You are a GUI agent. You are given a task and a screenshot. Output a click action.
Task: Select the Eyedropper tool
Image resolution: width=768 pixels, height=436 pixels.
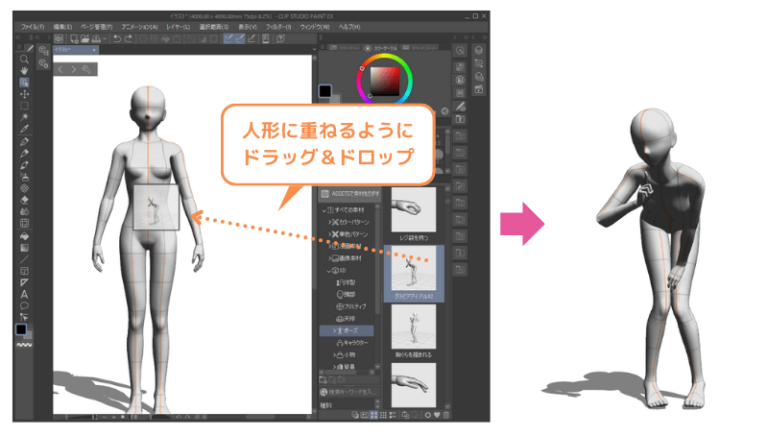coord(25,130)
